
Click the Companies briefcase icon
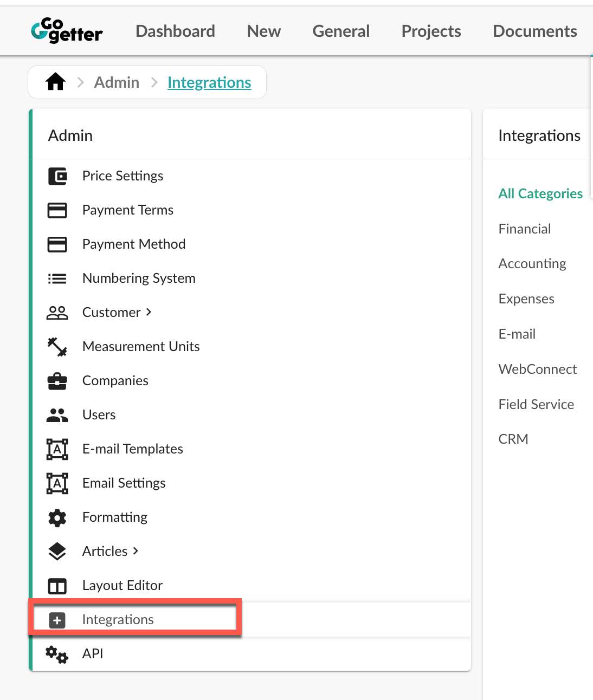pos(57,381)
